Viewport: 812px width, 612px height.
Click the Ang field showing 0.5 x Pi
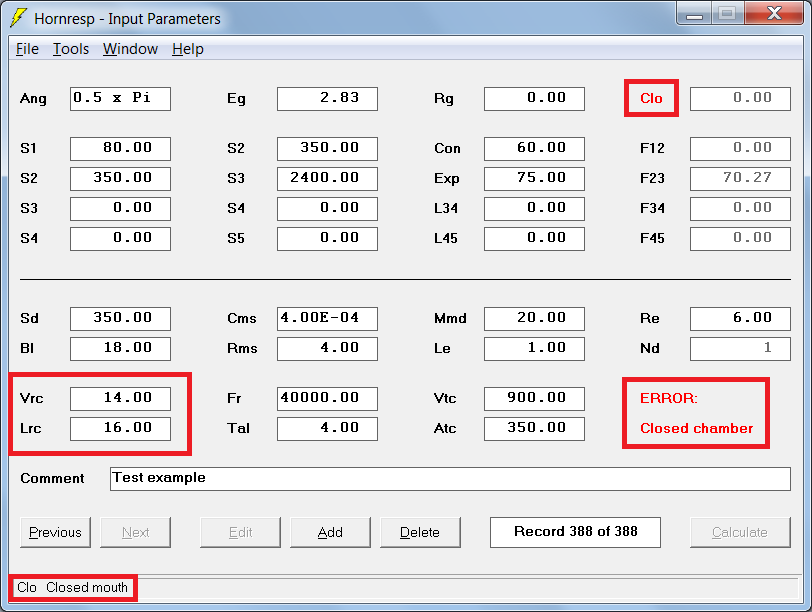(120, 98)
